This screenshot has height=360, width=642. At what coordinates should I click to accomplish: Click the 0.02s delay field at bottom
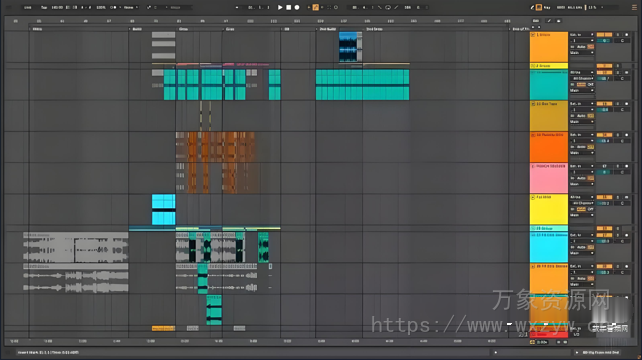coord(542,342)
